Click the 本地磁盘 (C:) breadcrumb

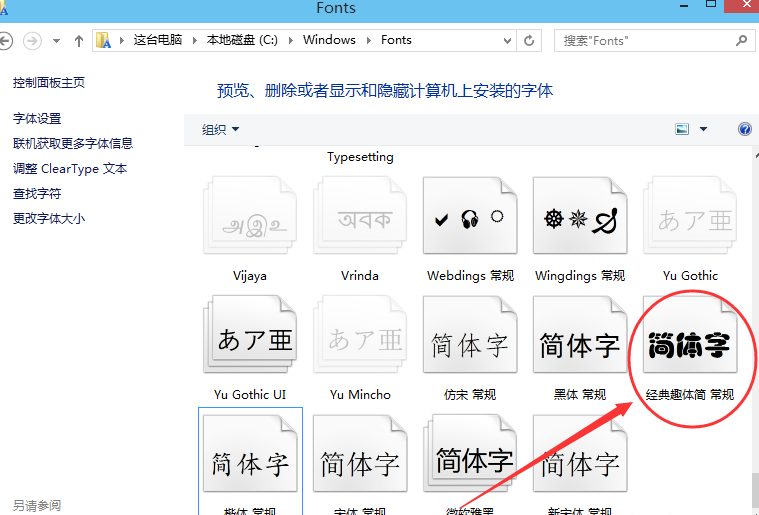pos(242,40)
